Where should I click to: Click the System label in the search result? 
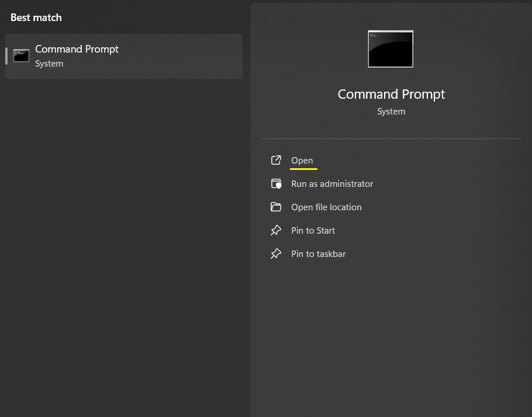pyautogui.click(x=49, y=63)
